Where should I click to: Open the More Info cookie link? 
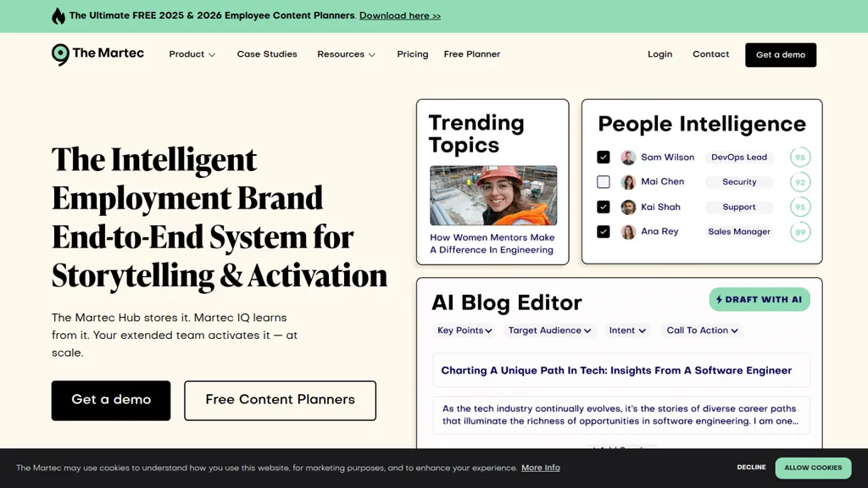pos(540,468)
